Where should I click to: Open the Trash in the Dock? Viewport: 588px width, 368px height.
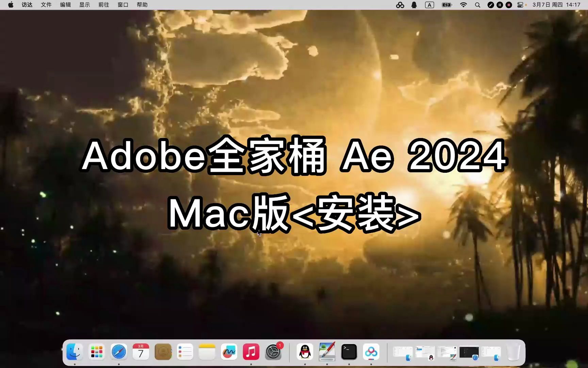coord(513,352)
